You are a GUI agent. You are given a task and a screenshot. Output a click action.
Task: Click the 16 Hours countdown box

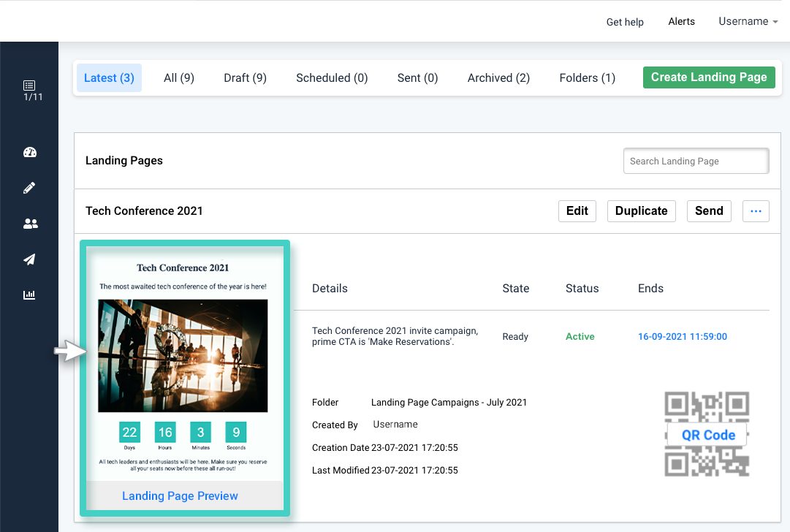(x=165, y=433)
